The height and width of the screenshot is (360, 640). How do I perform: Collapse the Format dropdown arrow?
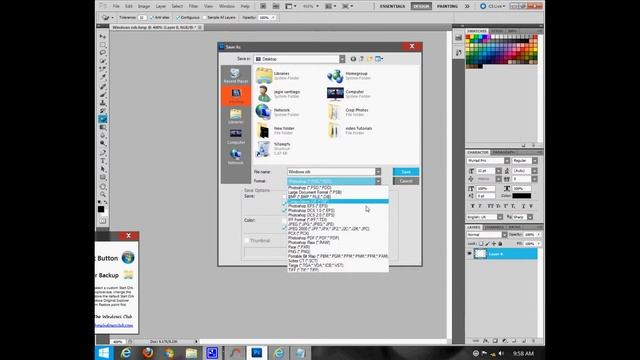tap(378, 181)
